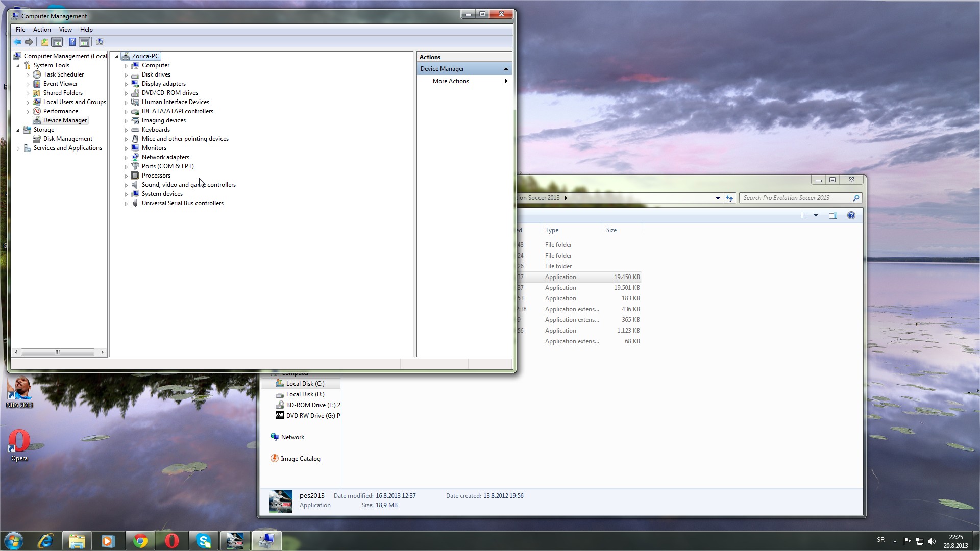Collapse the Zorica-PC device tree root
Viewport: 980px width, 551px height.
[117, 57]
